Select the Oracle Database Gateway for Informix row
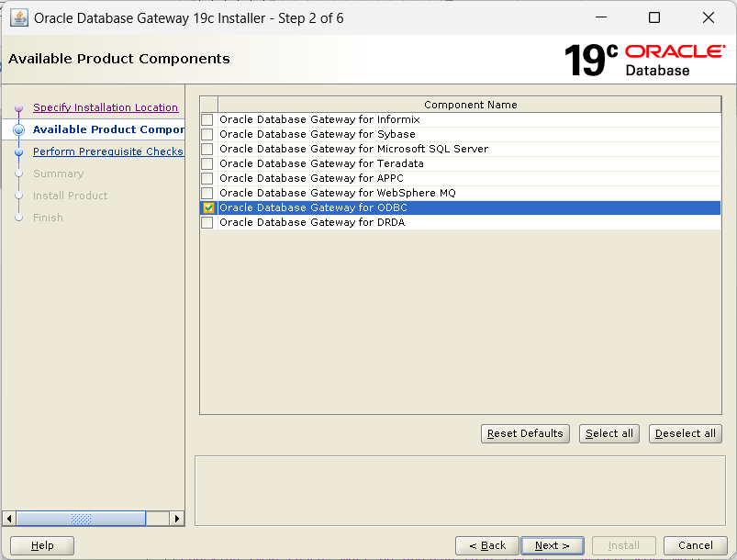737x560 pixels. (x=460, y=119)
